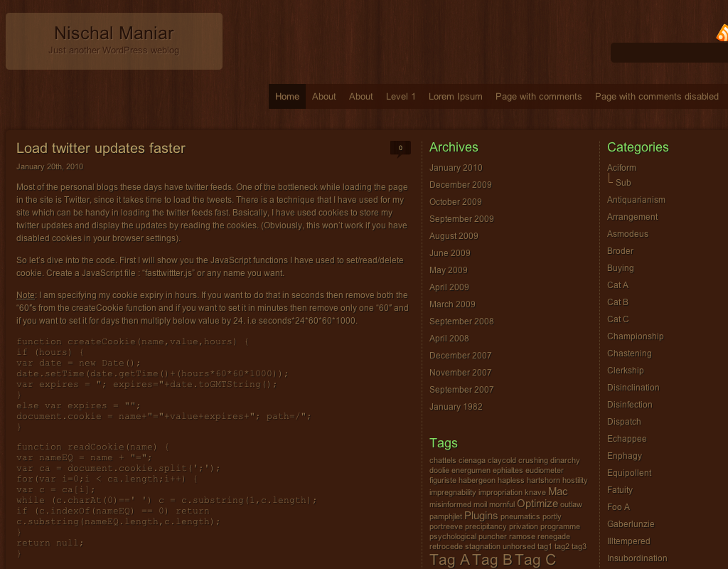Viewport: 728px width, 569px height.
Task: Go to the Lorem Ipsum page
Action: [x=455, y=97]
